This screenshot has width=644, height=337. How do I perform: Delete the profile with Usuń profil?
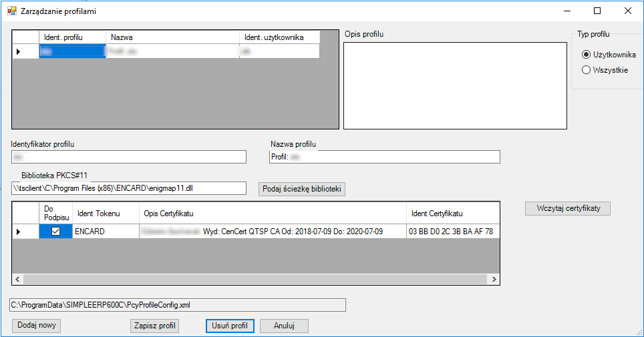click(x=230, y=326)
